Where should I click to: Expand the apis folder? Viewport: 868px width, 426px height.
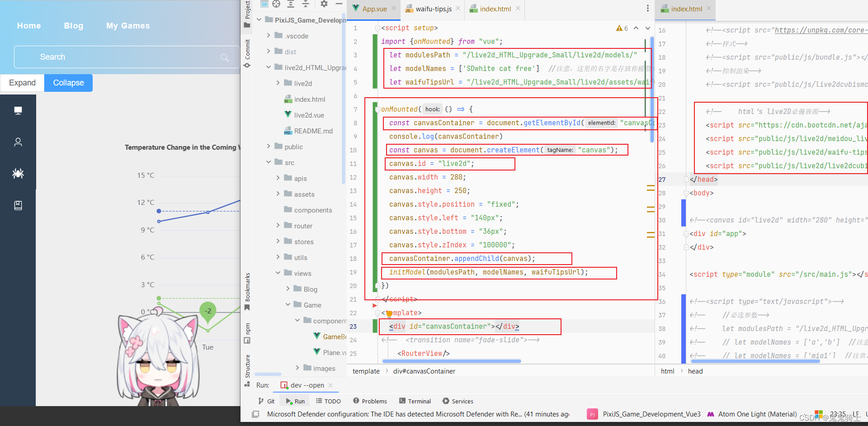(x=278, y=178)
